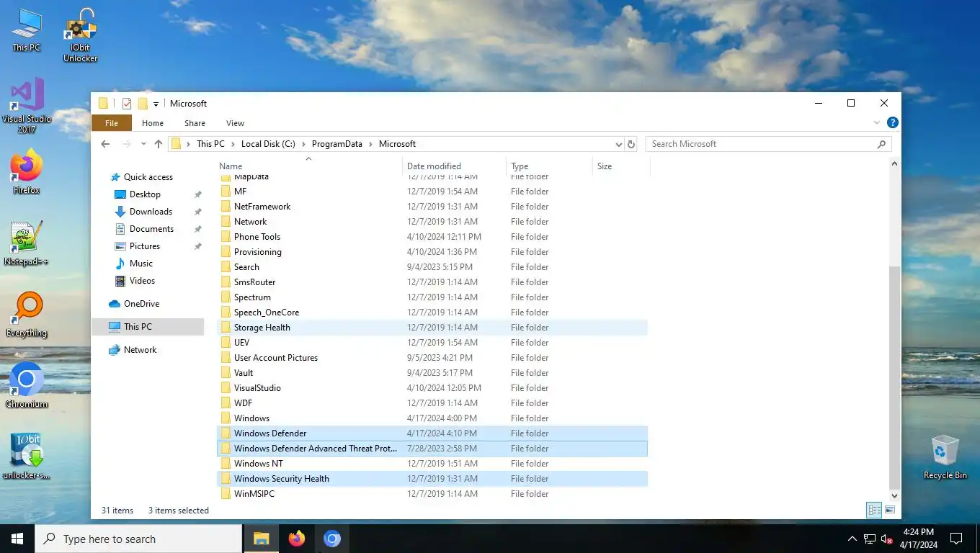
Task: Click the search magnifier icon
Action: [x=881, y=144]
